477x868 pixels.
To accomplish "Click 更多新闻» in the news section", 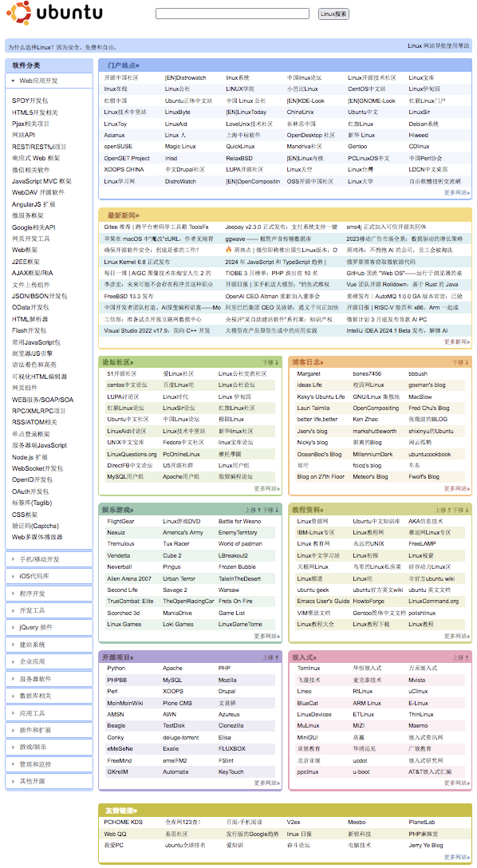I will [457, 341].
